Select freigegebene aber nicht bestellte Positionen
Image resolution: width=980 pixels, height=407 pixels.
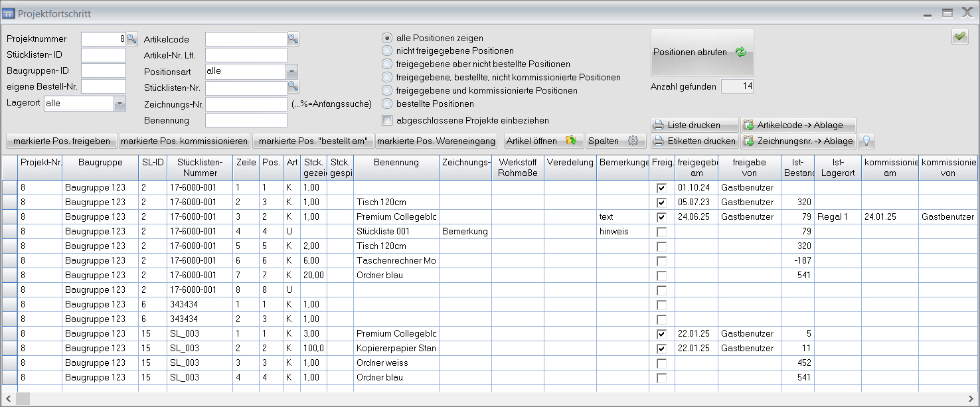388,64
